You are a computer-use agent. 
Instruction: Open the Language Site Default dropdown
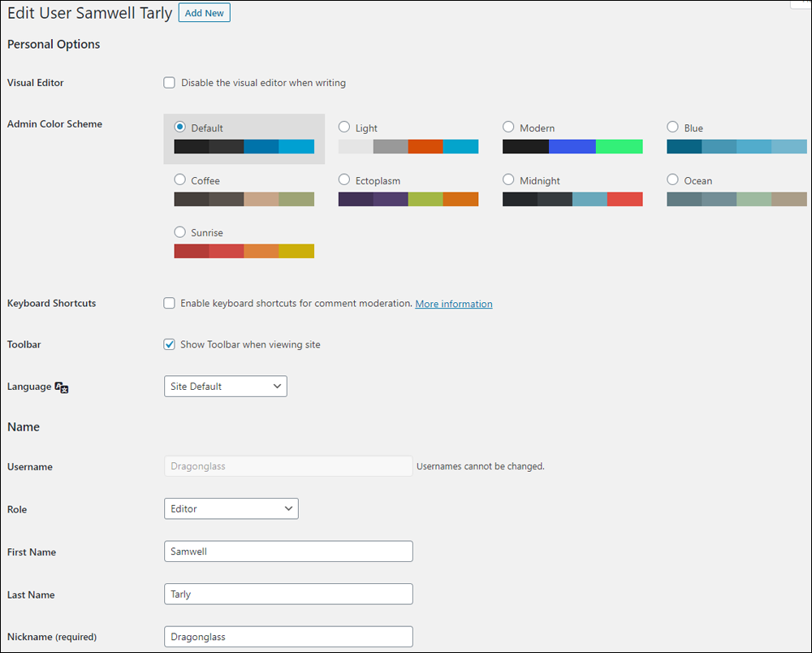click(x=225, y=387)
